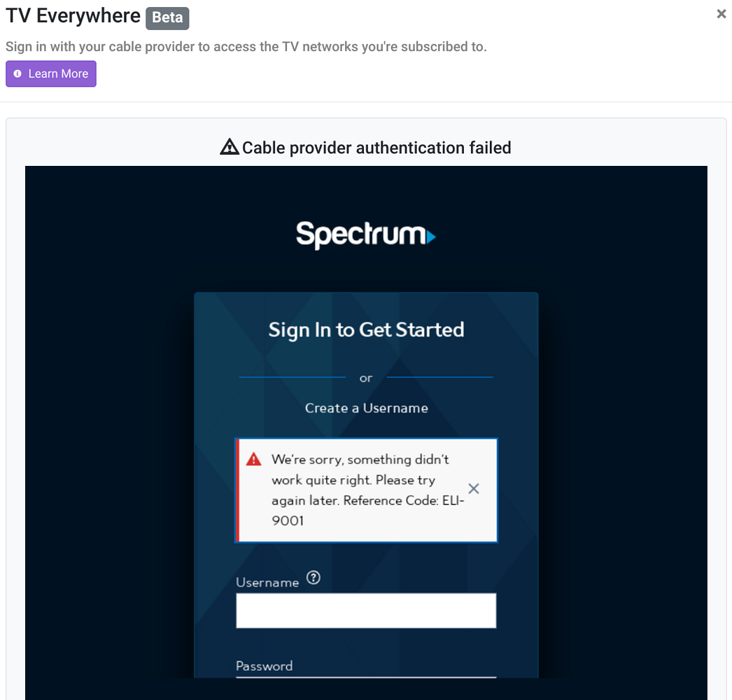This screenshot has height=700, width=732.
Task: Click the 'or' divider on the sign-in form
Action: [365, 377]
